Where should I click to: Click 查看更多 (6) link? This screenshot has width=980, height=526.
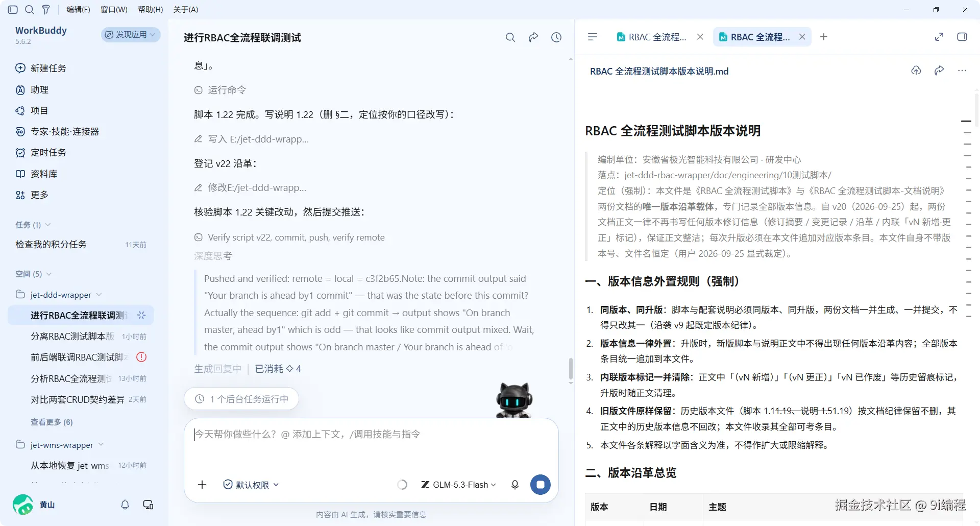click(x=52, y=422)
